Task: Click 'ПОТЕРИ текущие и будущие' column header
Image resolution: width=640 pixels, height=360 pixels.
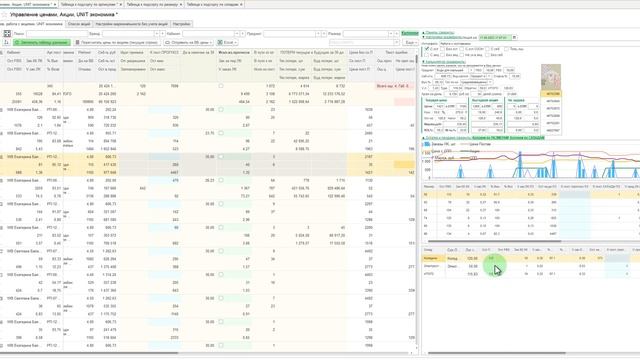Action: pyautogui.click(x=312, y=53)
